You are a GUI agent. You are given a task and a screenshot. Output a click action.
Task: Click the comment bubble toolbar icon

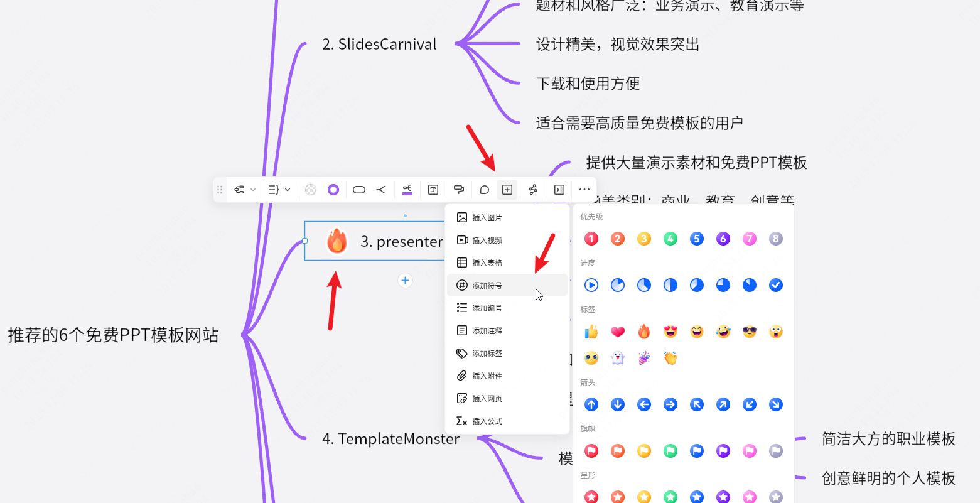click(484, 190)
